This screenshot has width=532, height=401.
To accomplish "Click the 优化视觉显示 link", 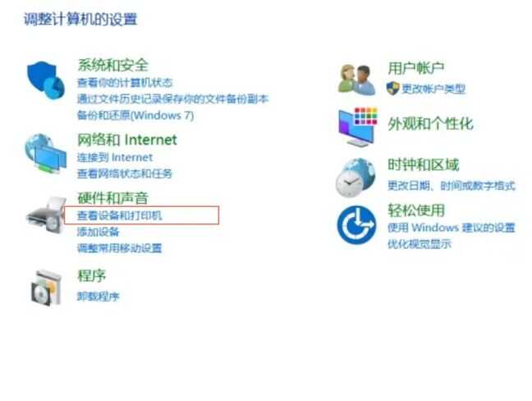I will [x=420, y=244].
